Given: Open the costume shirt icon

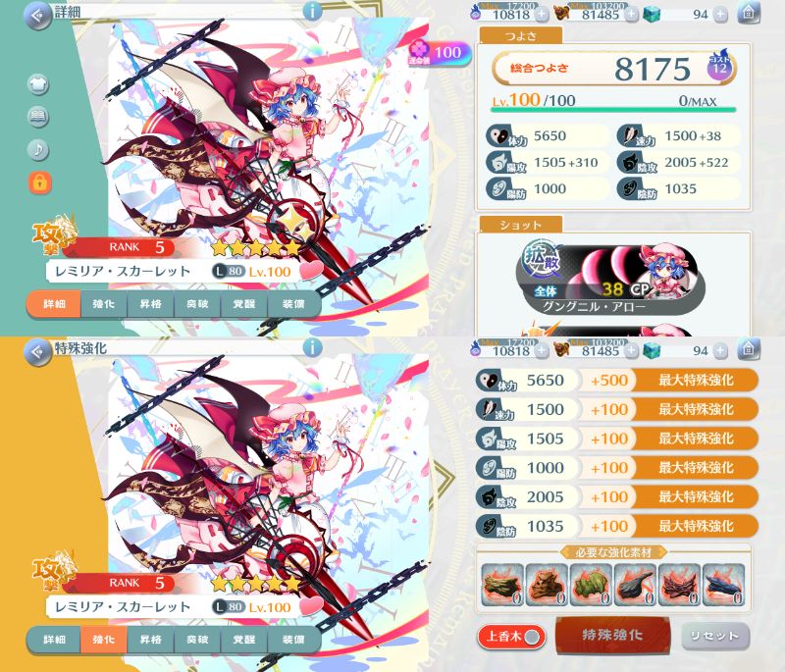Looking at the screenshot, I should (x=38, y=83).
